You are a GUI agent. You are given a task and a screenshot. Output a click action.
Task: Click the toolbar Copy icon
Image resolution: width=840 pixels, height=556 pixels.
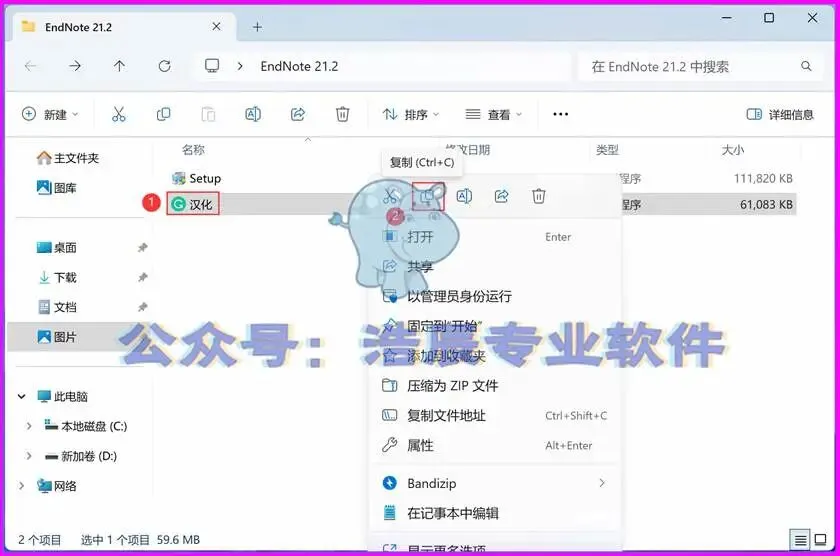pos(163,114)
